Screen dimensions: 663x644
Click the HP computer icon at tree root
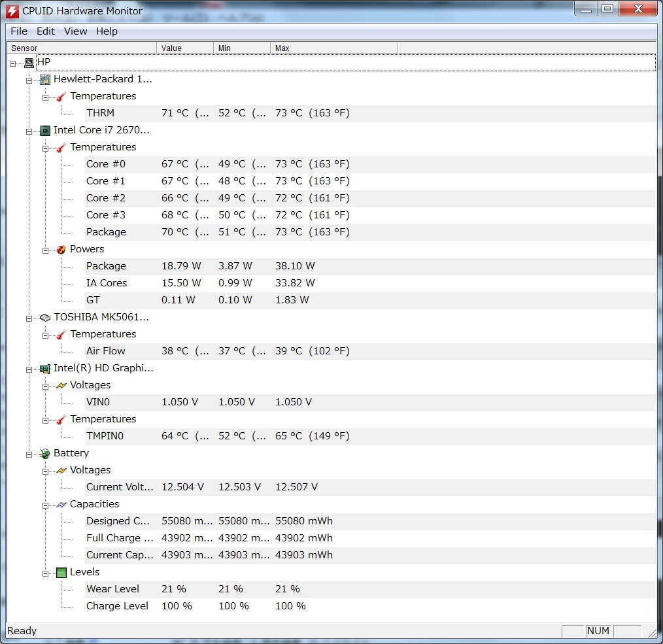(29, 63)
